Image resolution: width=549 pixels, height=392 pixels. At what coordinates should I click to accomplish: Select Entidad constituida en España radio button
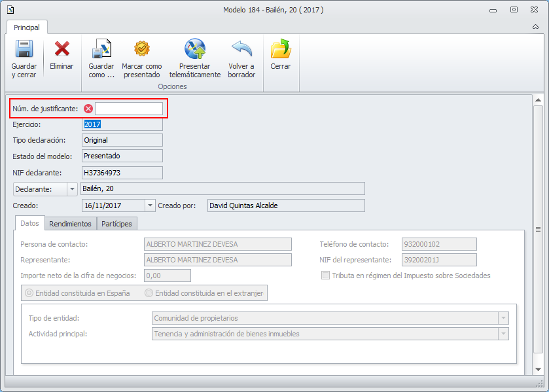coord(29,293)
